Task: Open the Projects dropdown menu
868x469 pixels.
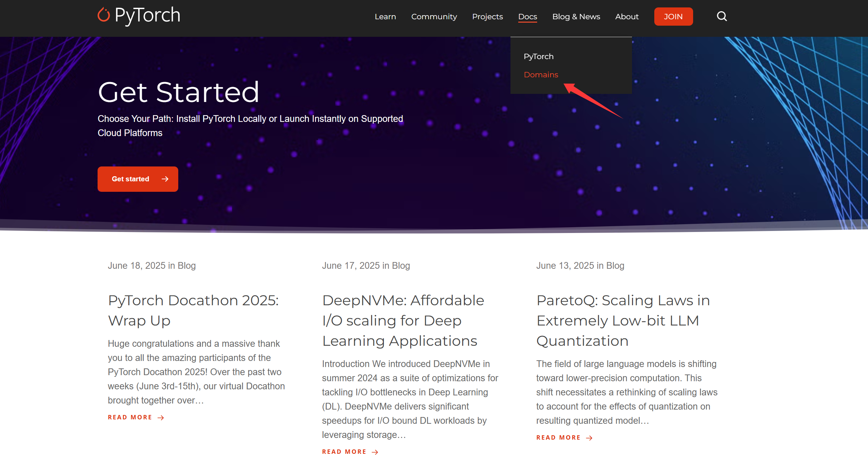Action: (487, 17)
